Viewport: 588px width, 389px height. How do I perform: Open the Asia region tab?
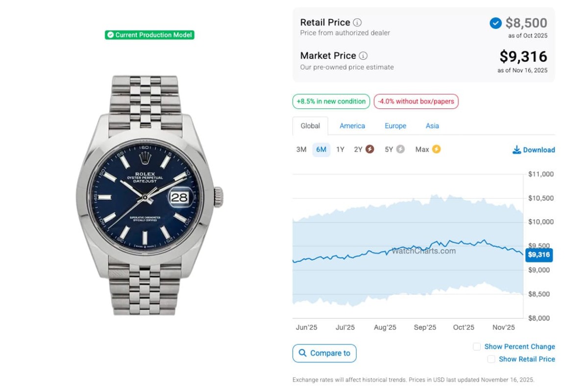tap(432, 126)
